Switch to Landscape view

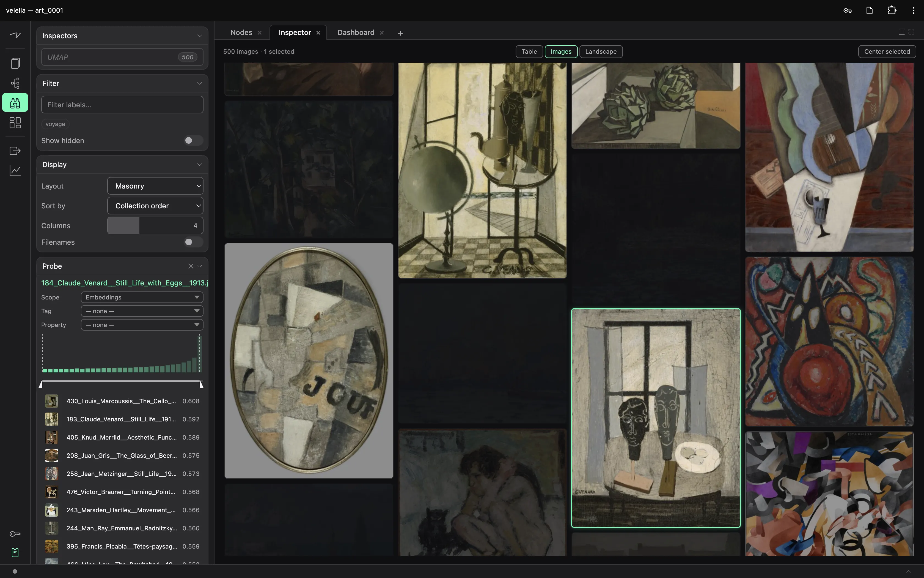point(601,52)
